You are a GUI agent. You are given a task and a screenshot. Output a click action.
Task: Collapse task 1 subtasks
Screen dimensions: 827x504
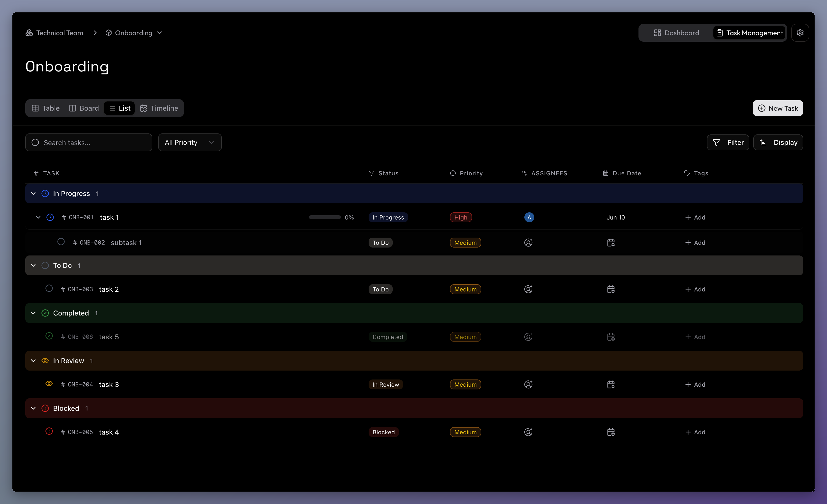pyautogui.click(x=38, y=218)
